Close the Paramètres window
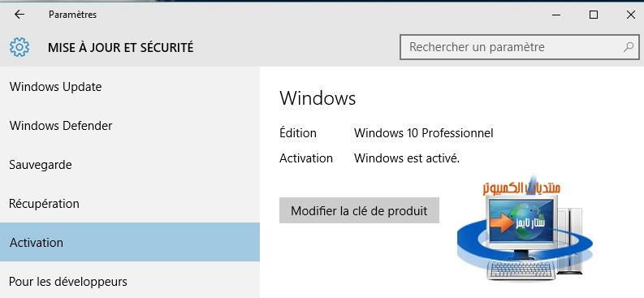 coord(631,15)
